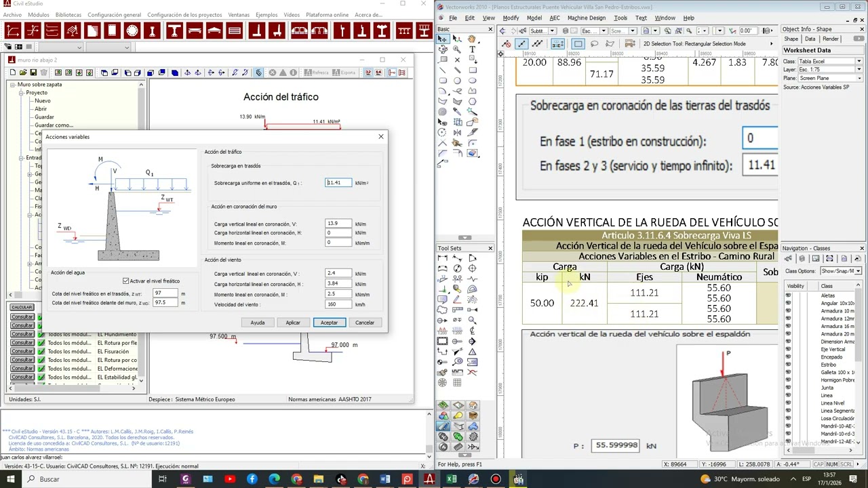Open the Class dropdown showing Tabla Excel
Image resolution: width=868 pixels, height=488 pixels.
tap(830, 61)
